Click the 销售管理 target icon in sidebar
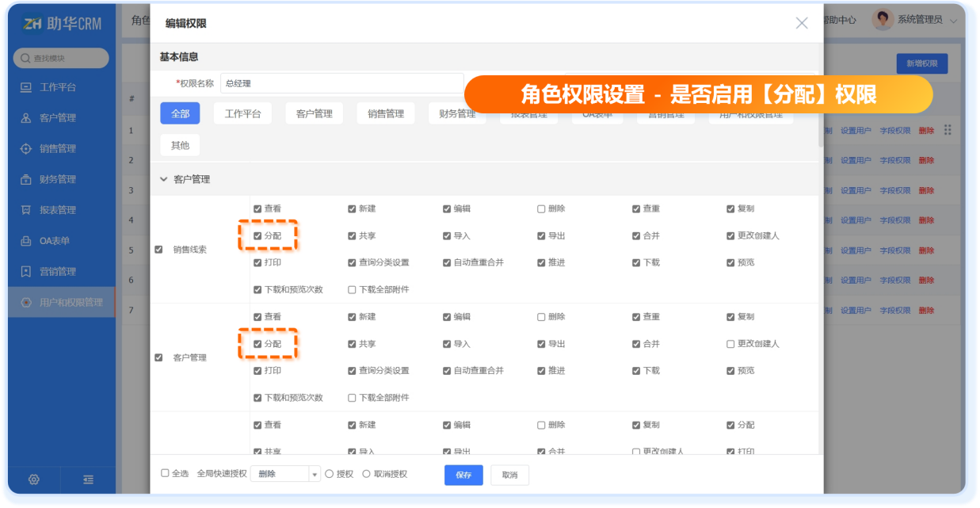 26,149
